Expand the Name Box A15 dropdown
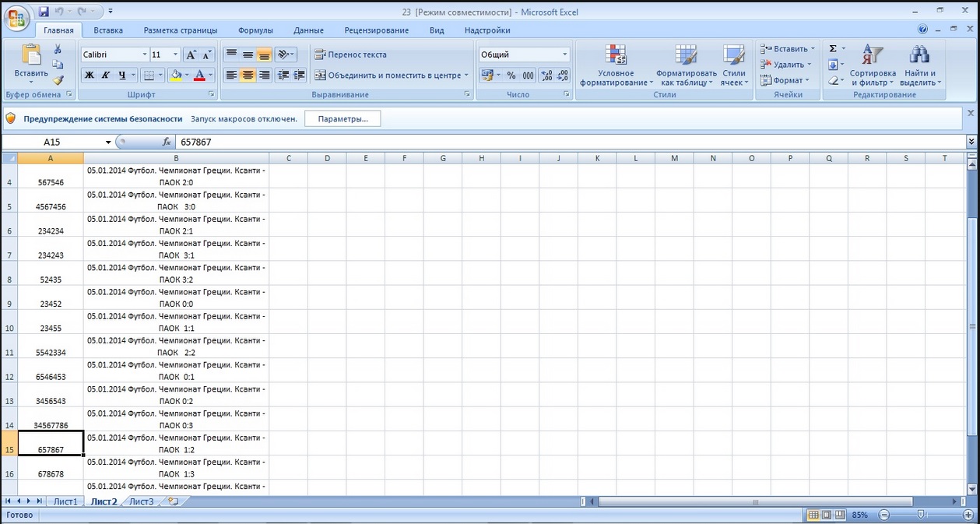 pyautogui.click(x=108, y=142)
